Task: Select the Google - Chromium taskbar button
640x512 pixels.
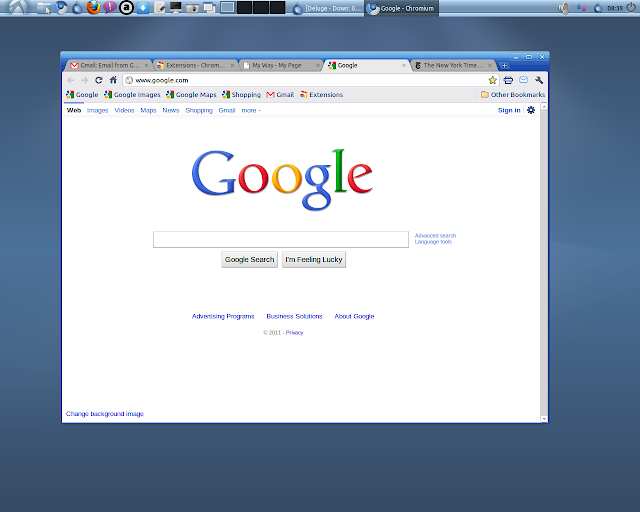Action: (401, 8)
